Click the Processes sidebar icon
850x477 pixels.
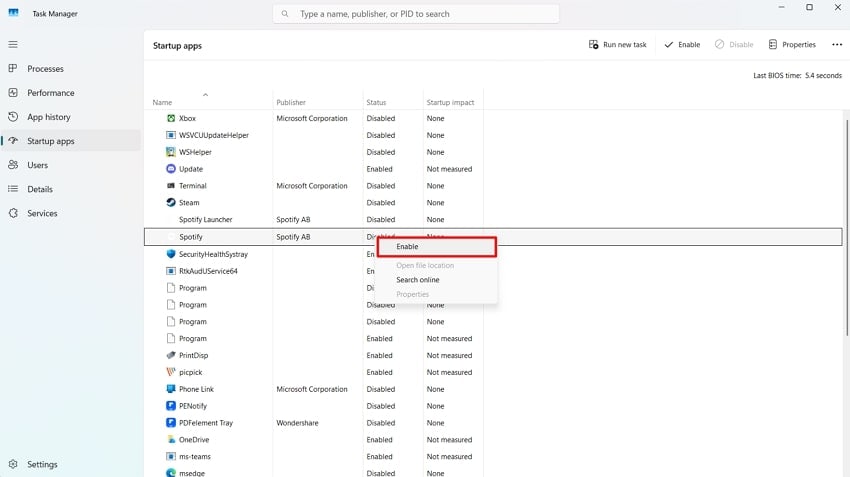[x=13, y=68]
